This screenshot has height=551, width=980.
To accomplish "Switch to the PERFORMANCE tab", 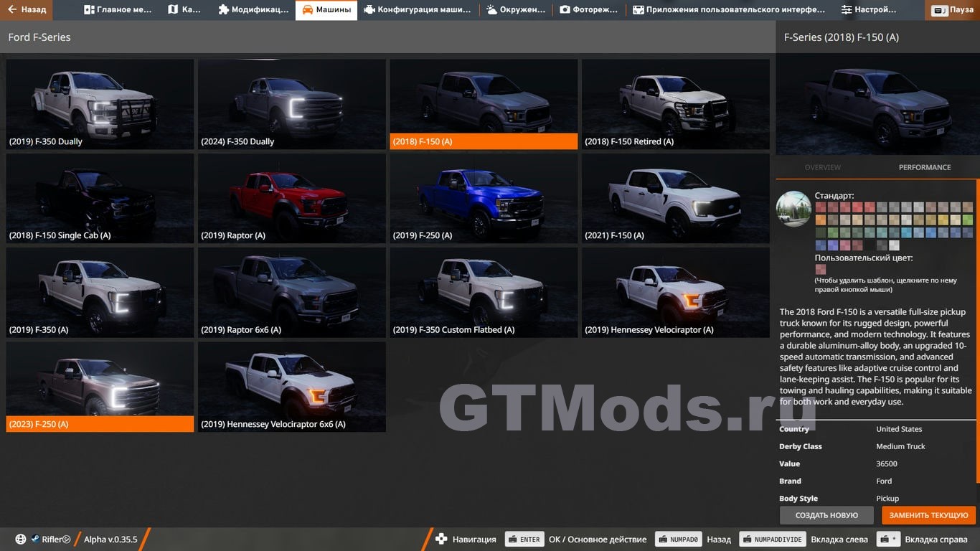I will pos(925,167).
